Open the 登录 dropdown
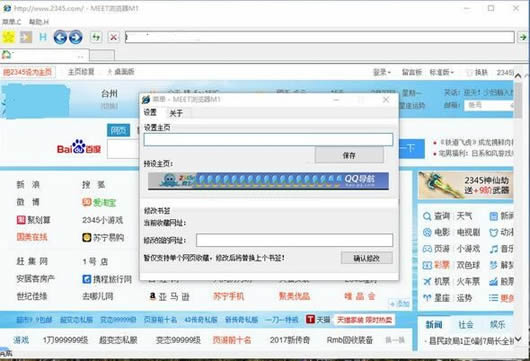Image resolution: width=530 pixels, height=361 pixels. (382, 72)
